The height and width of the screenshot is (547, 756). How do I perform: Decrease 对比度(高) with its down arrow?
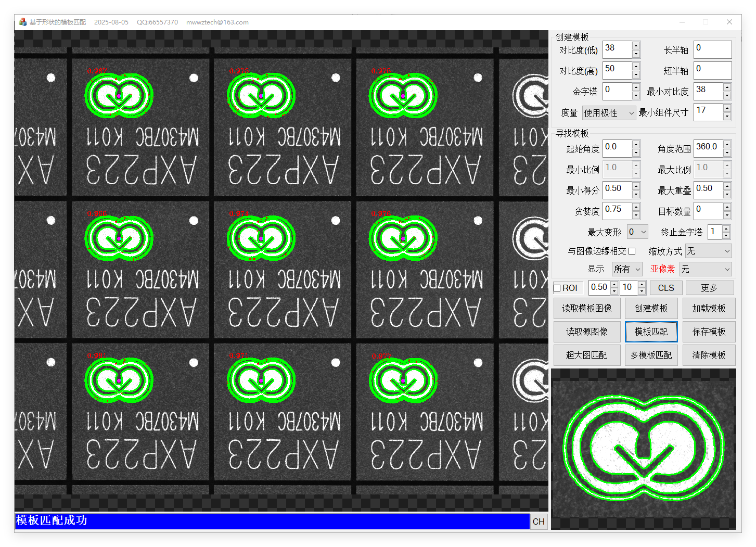(x=636, y=75)
